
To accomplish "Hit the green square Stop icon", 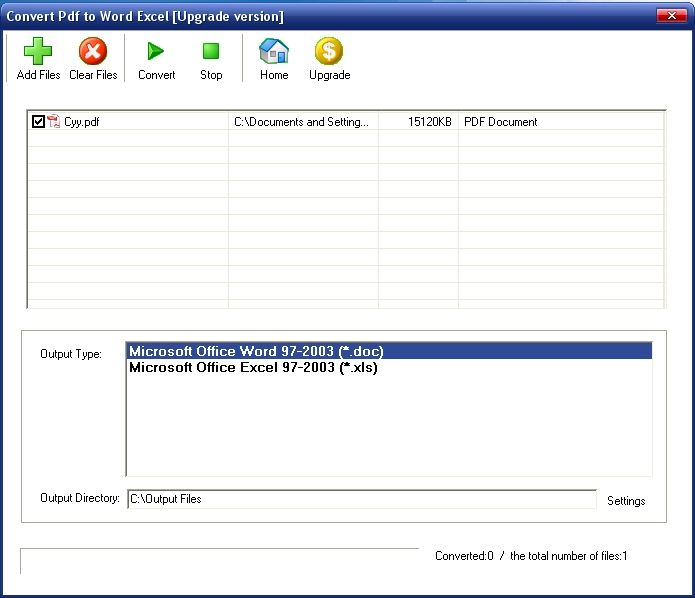I will point(211,52).
